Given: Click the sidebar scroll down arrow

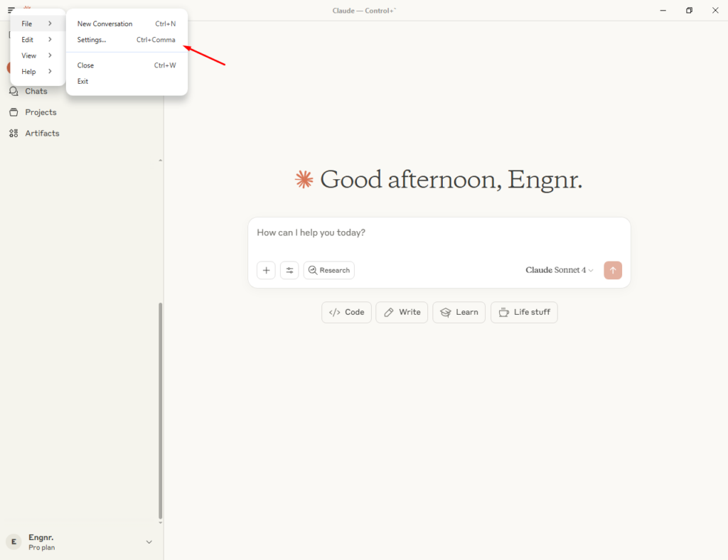Looking at the screenshot, I should point(160,522).
